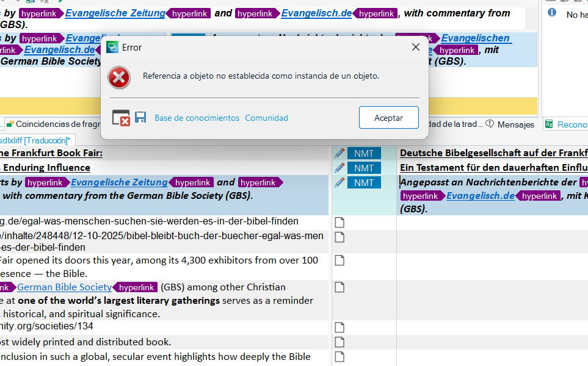Image resolution: width=588 pixels, height=366 pixels.
Task: Click the Evangelisch.de link in target segment
Action: pos(481,196)
